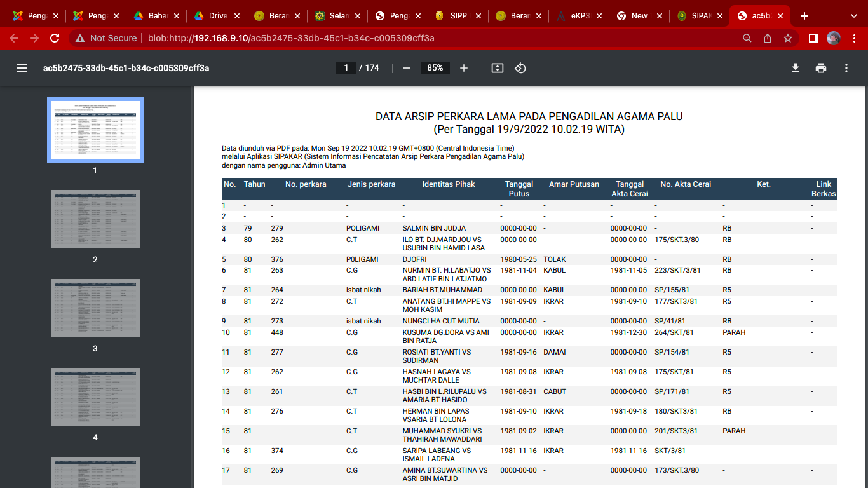Reload the current page

click(x=55, y=38)
